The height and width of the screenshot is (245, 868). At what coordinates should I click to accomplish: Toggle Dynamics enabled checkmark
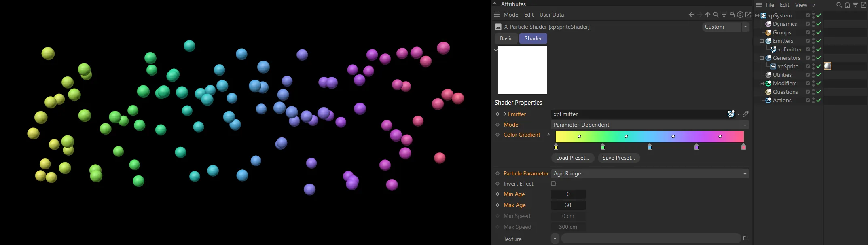819,24
